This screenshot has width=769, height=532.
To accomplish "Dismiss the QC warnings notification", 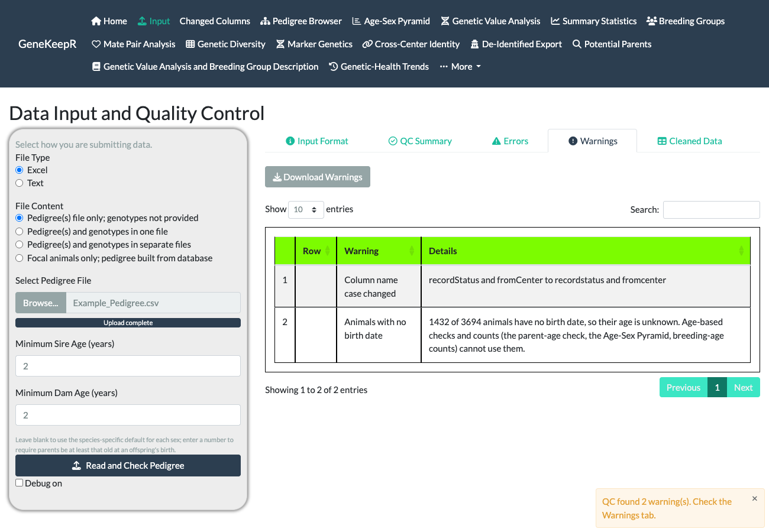I will 754,498.
